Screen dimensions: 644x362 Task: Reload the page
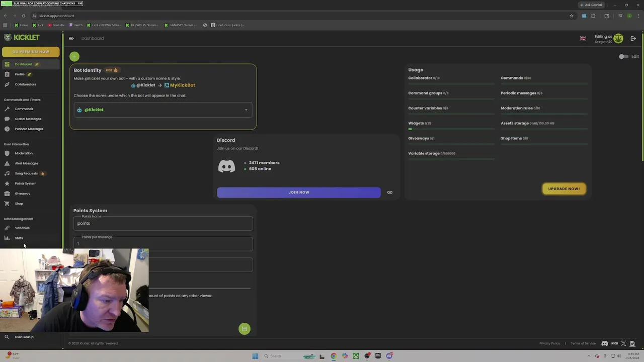point(23,16)
